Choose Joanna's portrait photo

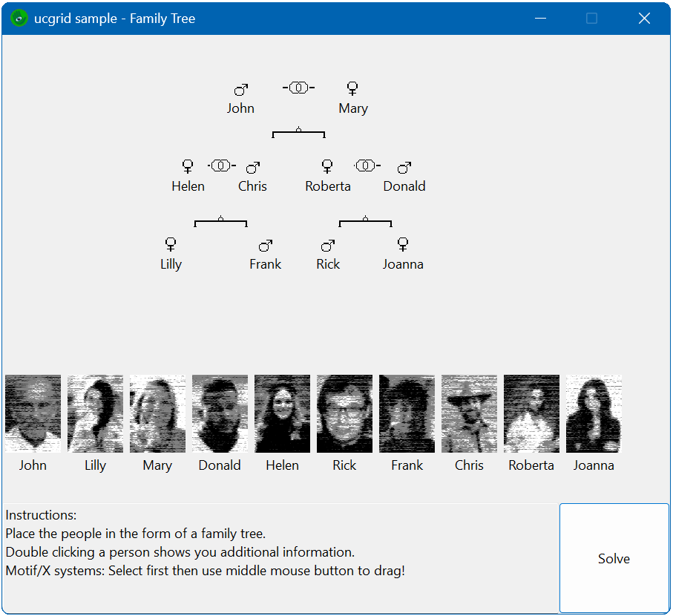pos(594,413)
